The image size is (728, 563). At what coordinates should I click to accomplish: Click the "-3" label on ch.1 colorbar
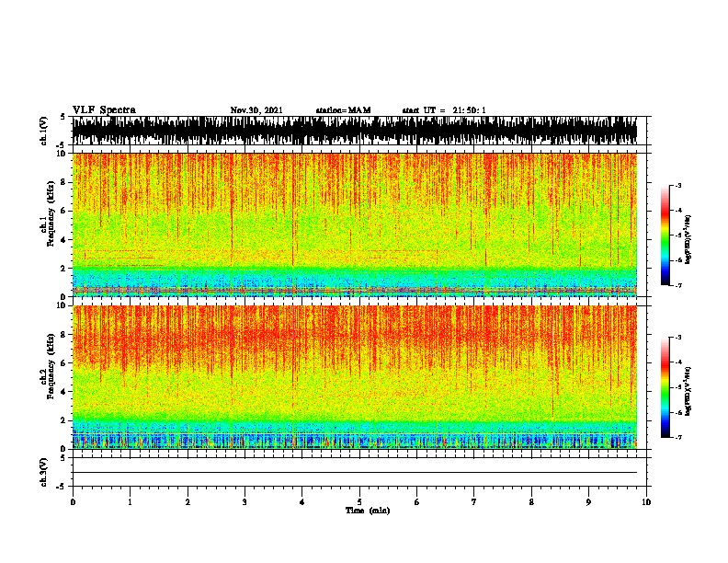(677, 186)
